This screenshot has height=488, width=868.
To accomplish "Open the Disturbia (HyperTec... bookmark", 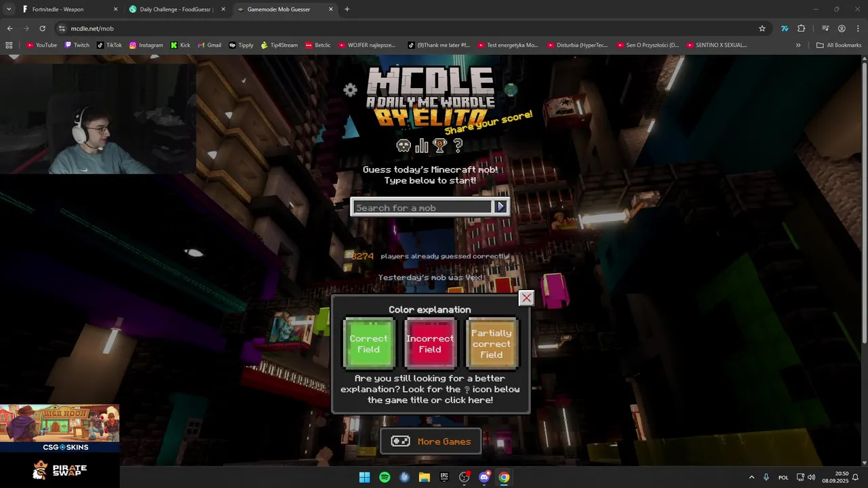I will point(577,45).
